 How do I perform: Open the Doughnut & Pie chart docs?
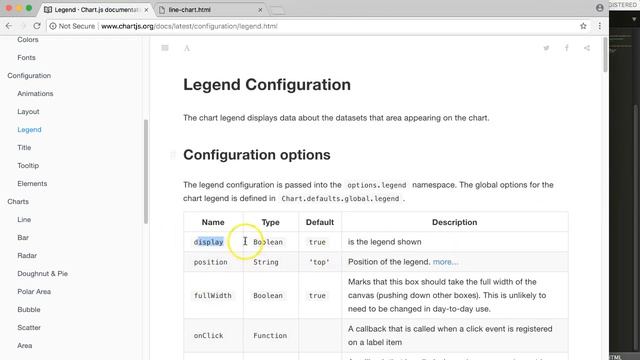[x=42, y=273]
